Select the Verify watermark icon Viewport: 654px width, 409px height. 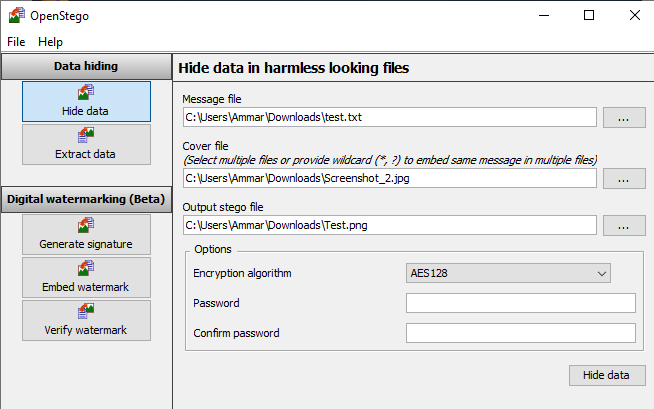86,311
